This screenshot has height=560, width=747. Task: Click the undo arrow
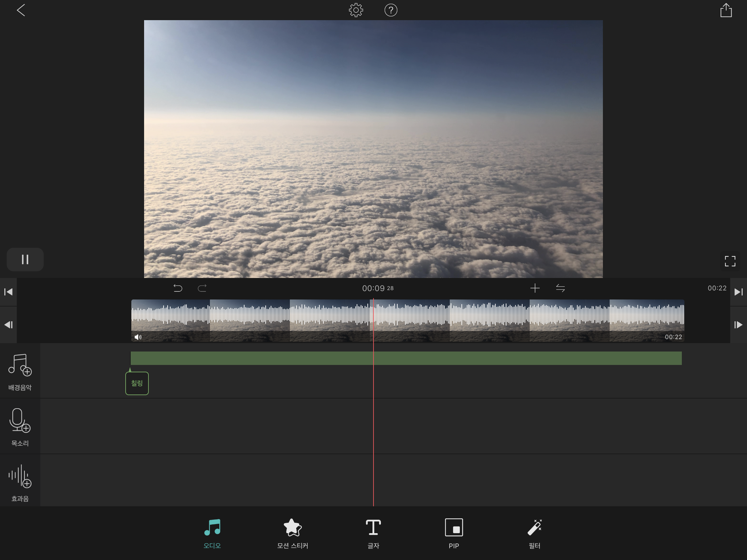(178, 288)
